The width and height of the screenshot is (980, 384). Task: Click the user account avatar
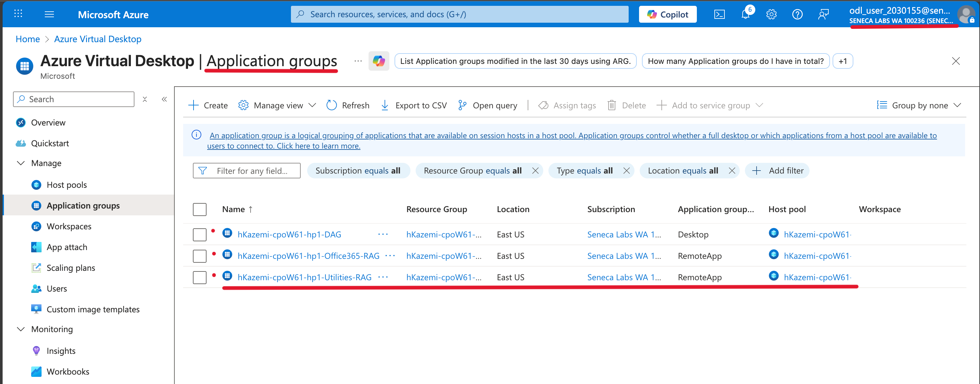[966, 15]
